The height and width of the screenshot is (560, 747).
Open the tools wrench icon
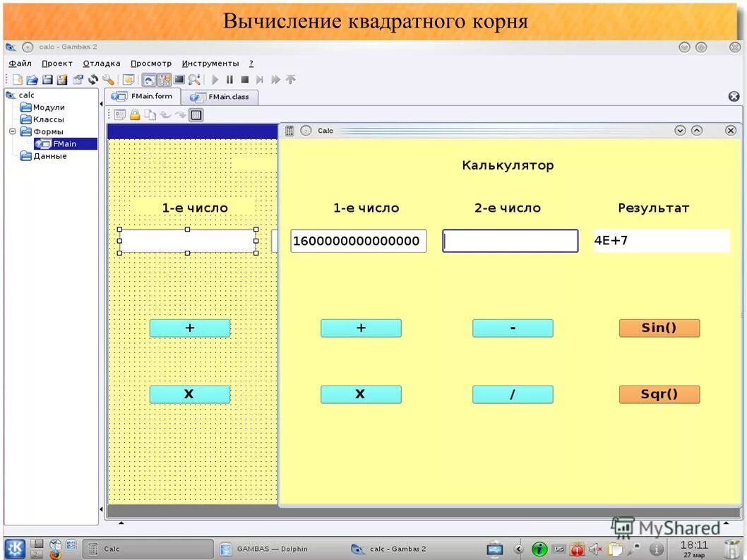click(108, 80)
